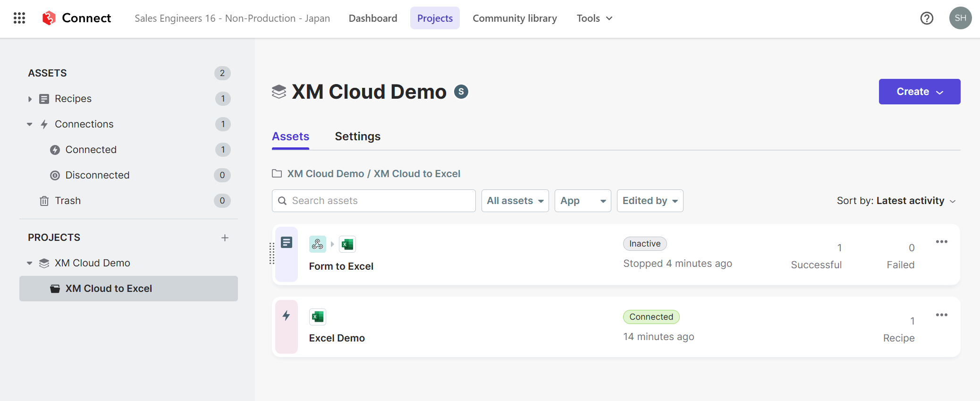980x401 pixels.
Task: Click the Excel icon on Excel Demo connection
Action: point(318,317)
